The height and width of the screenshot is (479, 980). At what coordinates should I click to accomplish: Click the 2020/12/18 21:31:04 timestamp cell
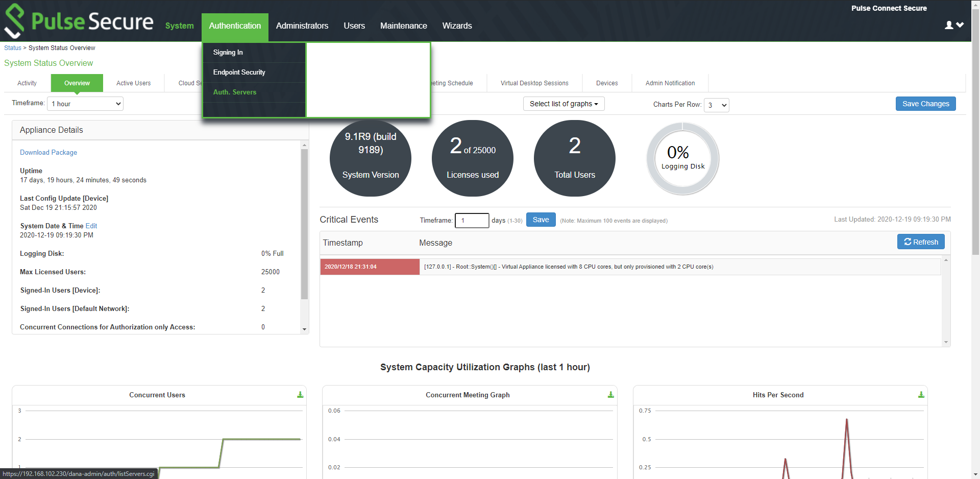pos(370,267)
